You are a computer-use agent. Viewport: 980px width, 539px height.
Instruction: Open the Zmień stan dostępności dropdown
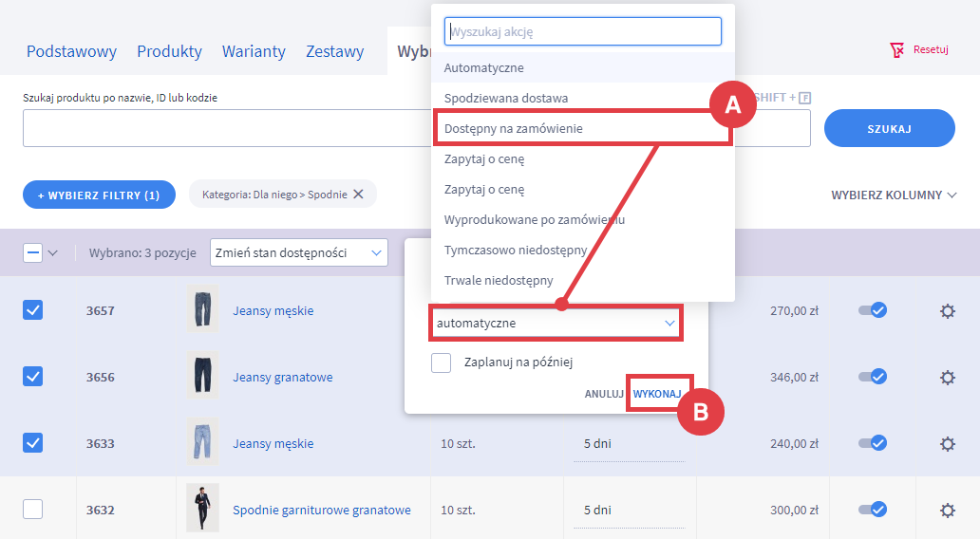(x=299, y=253)
